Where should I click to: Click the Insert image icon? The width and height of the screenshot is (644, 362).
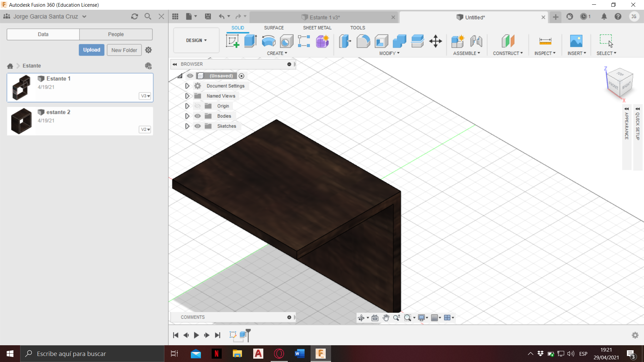(x=576, y=41)
